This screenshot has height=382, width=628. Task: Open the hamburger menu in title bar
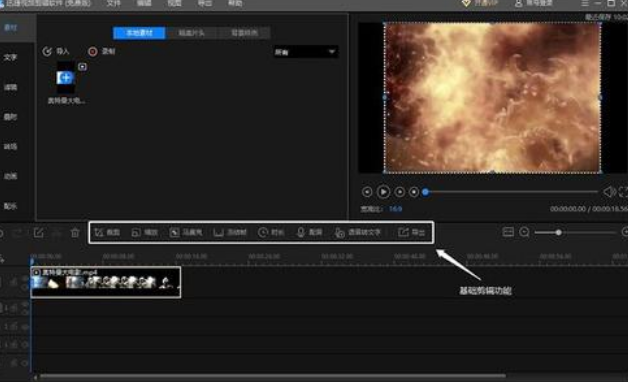585,3
